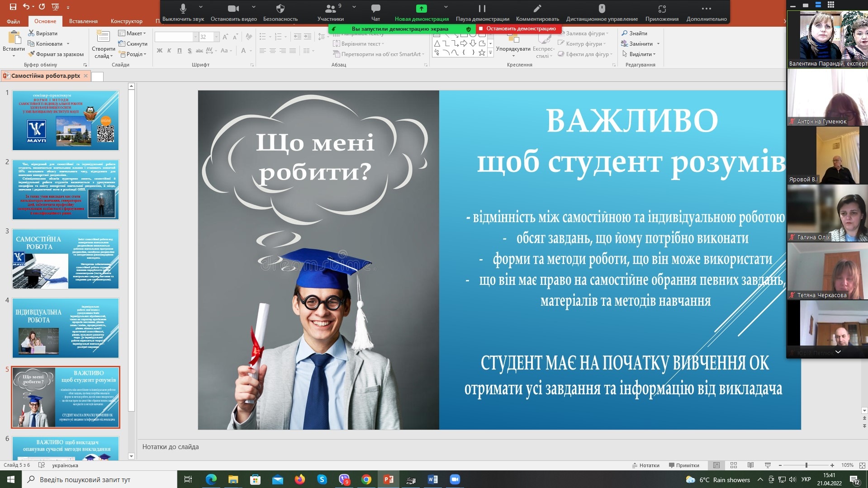Screen dimensions: 868x488
Task: Click the Zoom Security shield icon
Action: (x=280, y=9)
